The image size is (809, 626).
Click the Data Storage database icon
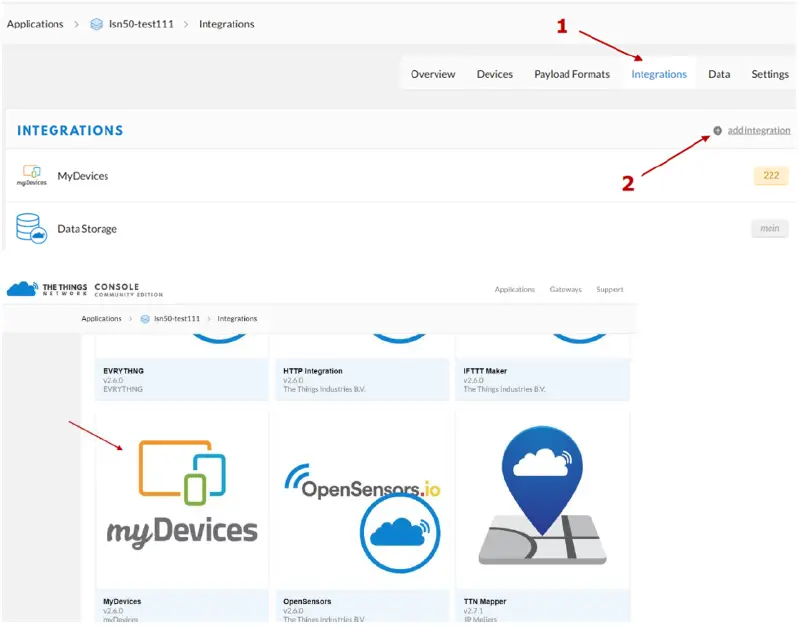[31, 228]
